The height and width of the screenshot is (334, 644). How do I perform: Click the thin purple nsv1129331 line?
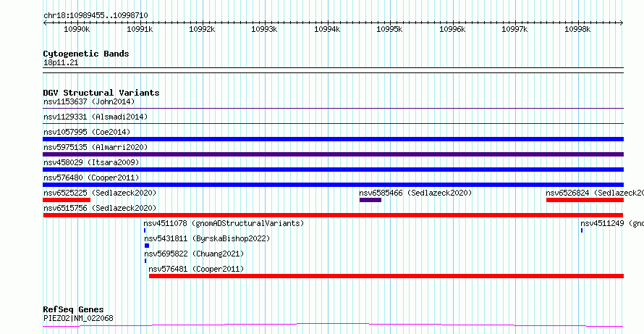click(x=333, y=124)
